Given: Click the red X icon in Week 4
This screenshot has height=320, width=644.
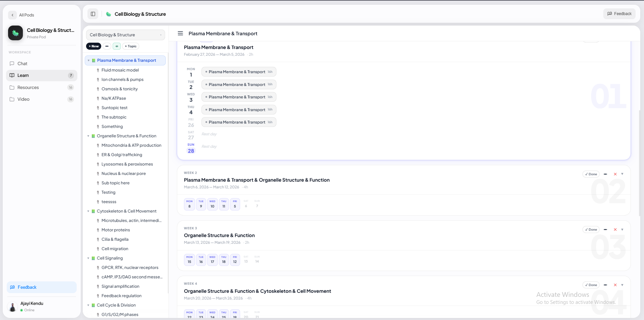Looking at the screenshot, I should click(615, 285).
